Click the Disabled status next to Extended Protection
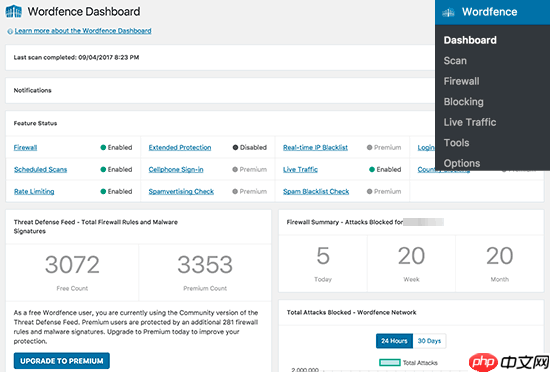This screenshot has width=550, height=372. point(249,148)
